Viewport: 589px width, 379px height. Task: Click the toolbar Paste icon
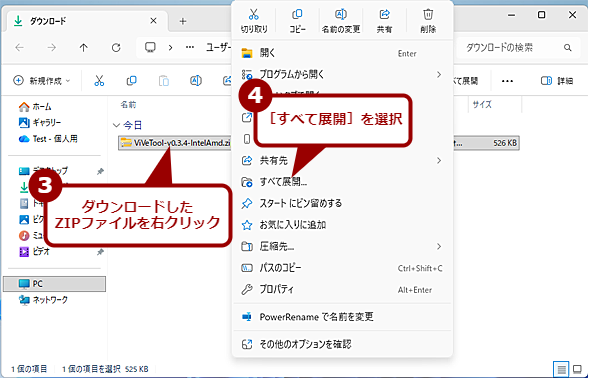pyautogui.click(x=164, y=81)
